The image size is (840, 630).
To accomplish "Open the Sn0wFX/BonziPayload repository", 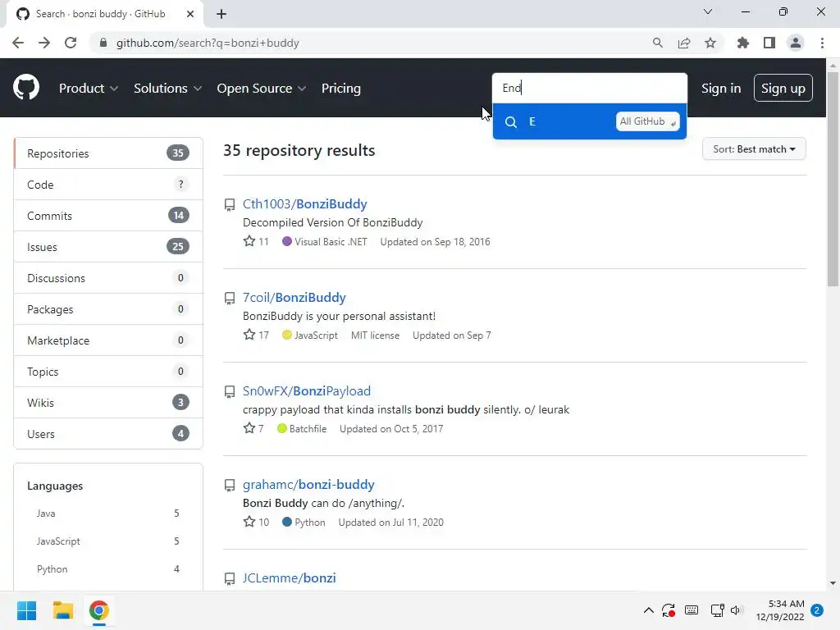I will [x=307, y=391].
